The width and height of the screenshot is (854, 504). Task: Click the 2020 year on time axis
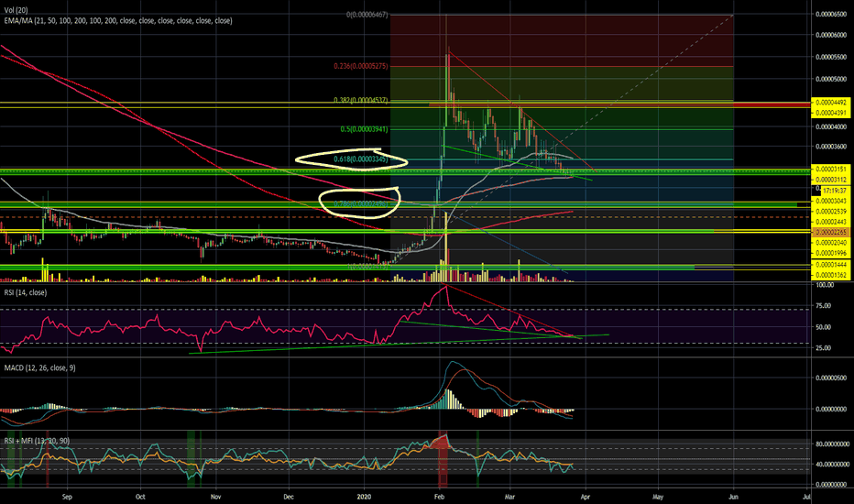click(x=364, y=497)
